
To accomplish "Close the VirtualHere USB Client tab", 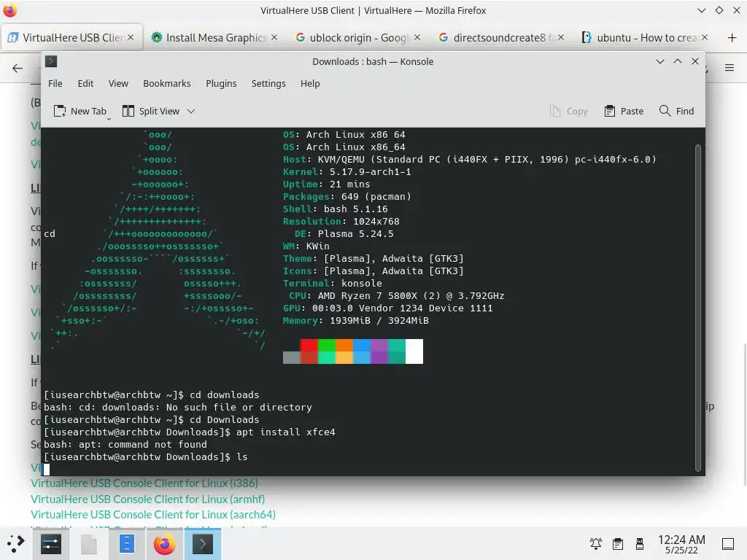I will pos(131,37).
